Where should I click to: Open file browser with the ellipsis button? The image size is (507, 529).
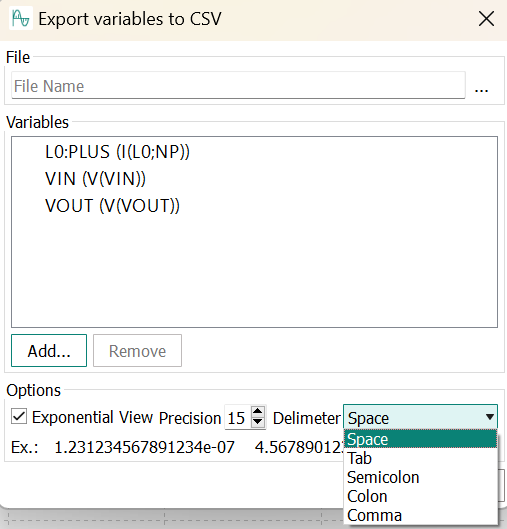tap(481, 87)
